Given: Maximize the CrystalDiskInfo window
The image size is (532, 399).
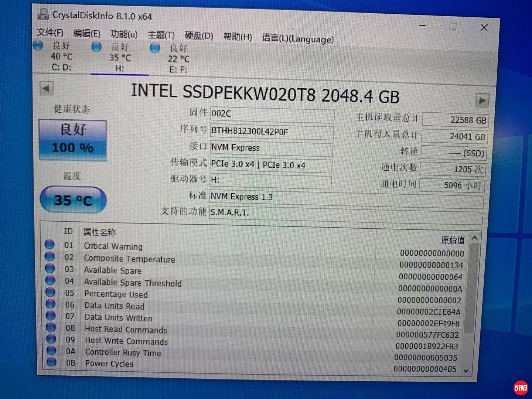Looking at the screenshot, I should [x=453, y=26].
